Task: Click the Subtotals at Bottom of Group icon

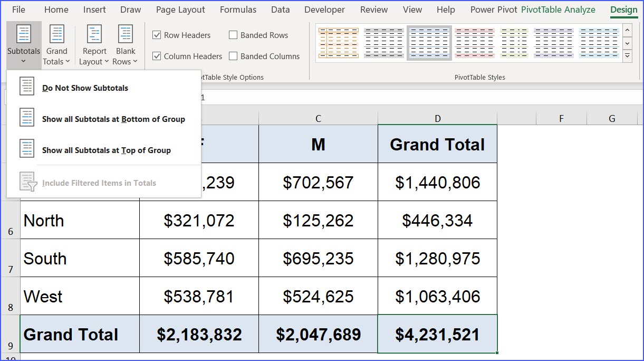Action: [27, 118]
